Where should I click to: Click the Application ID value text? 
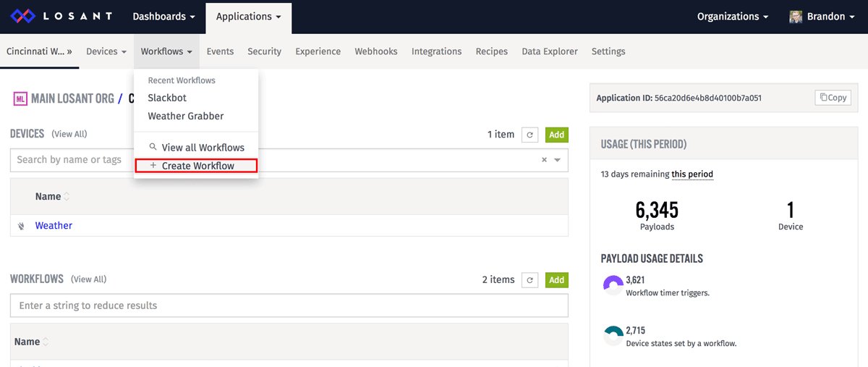pyautogui.click(x=707, y=98)
